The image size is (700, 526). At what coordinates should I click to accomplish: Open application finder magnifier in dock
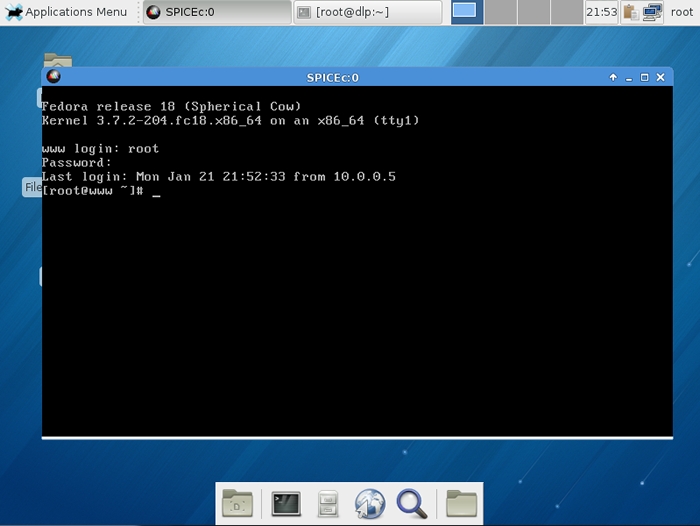pos(412,504)
